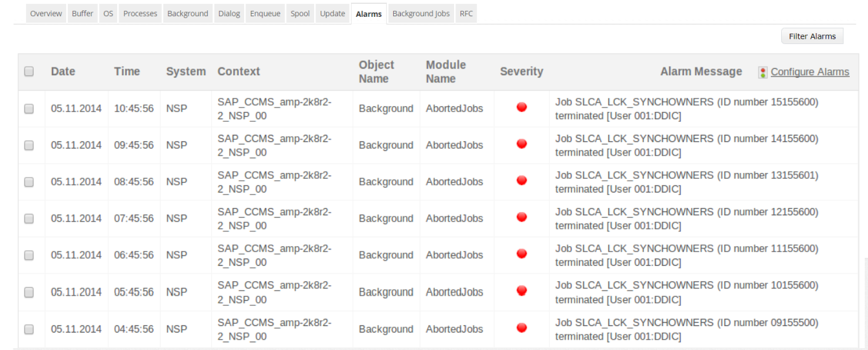Click red severity indicator in 08:45:56 row
Viewport: 868px width, 350px height.
pos(521,181)
